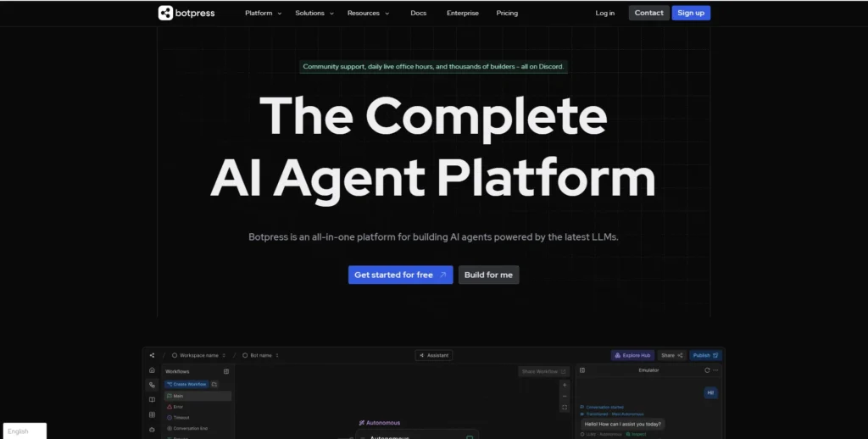Viewport: 868px width, 439px height.
Task: Click the blue Sign up button
Action: click(691, 13)
